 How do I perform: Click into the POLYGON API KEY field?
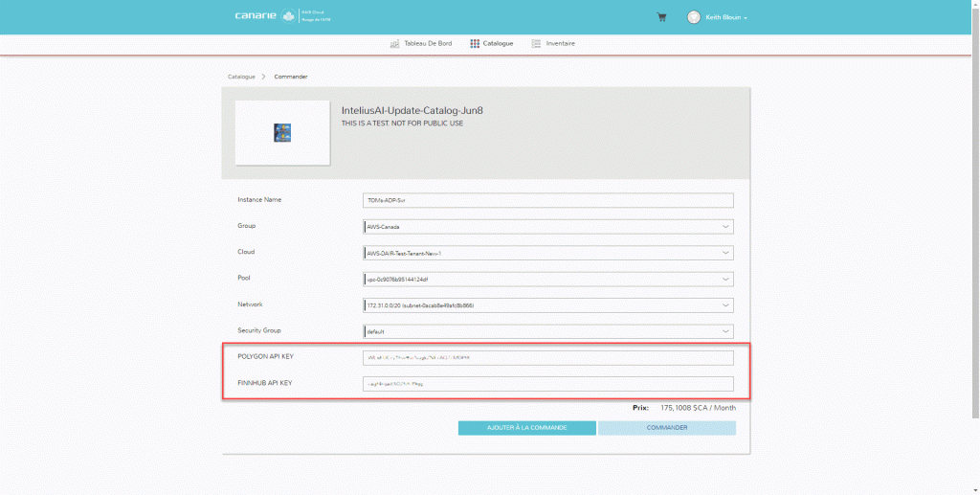547,358
